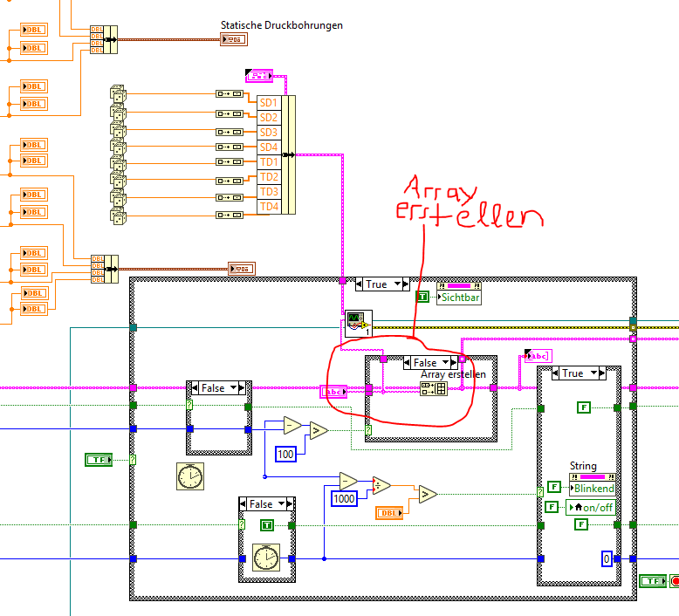Select the numeric constant 0
Screen dimensions: 679x616
coord(607,559)
